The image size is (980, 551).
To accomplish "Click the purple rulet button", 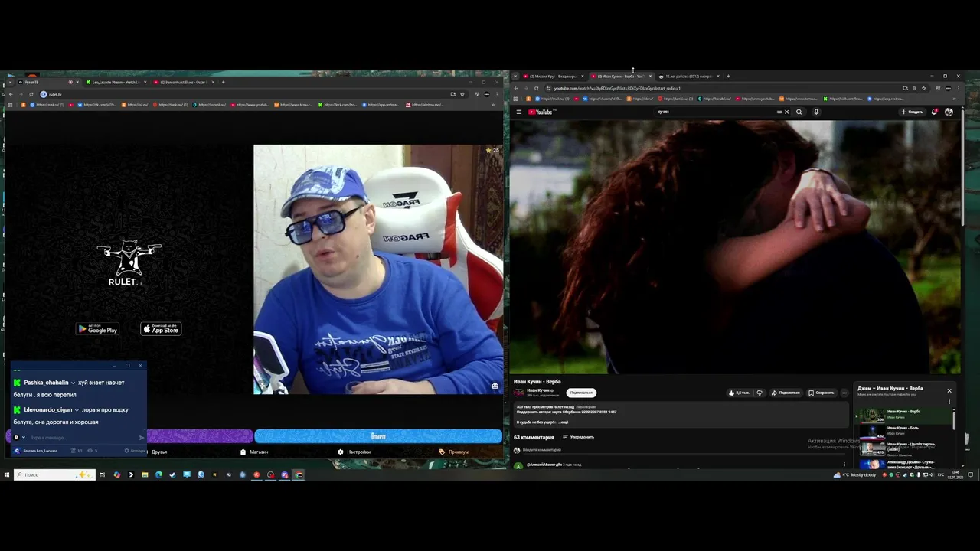I will [x=199, y=436].
